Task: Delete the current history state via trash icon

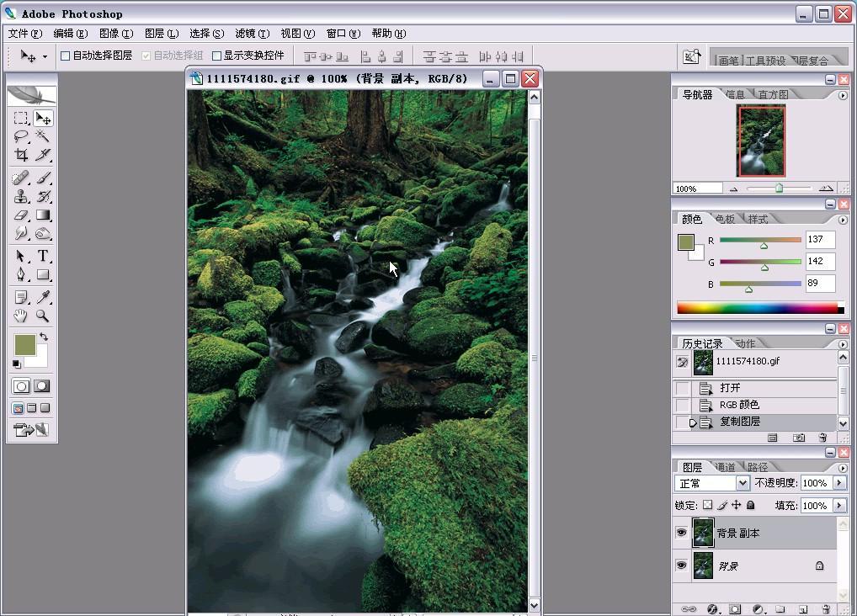Action: (x=822, y=438)
